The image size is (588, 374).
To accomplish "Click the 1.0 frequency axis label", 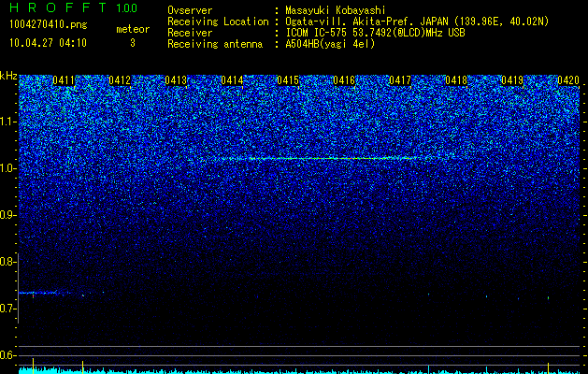I will (x=8, y=168).
